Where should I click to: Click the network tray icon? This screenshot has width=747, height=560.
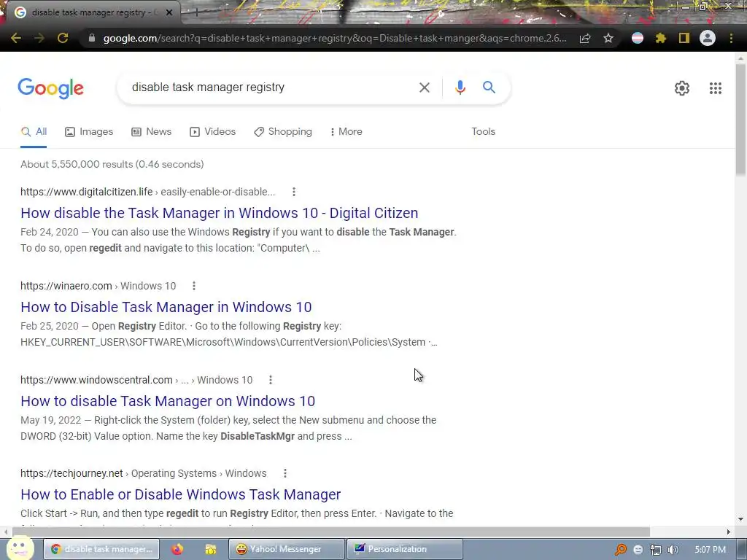pyautogui.click(x=656, y=550)
